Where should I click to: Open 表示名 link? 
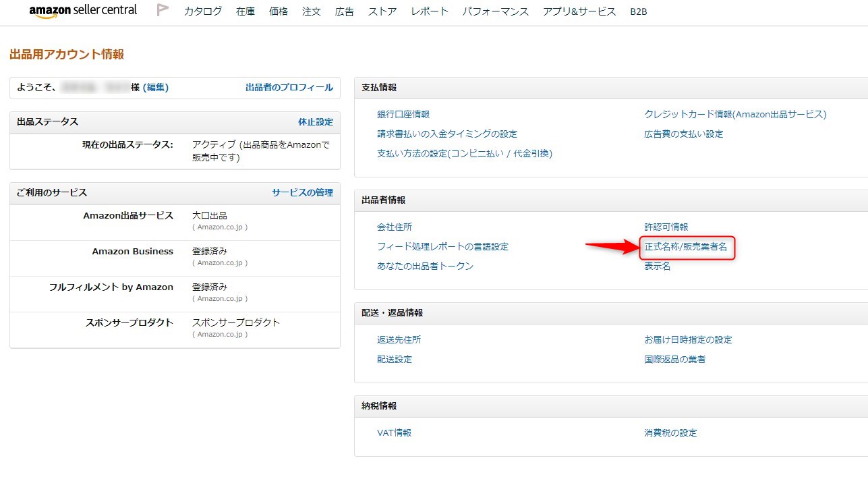click(x=657, y=266)
